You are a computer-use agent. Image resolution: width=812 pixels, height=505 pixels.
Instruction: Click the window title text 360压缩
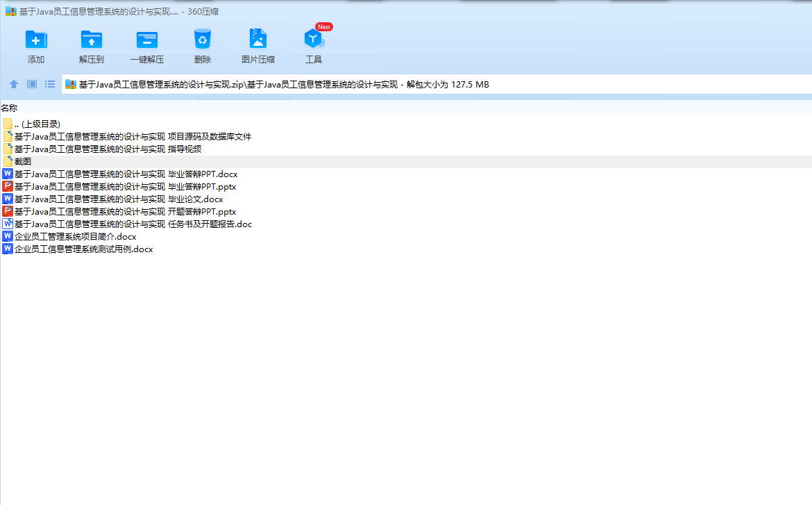(203, 11)
